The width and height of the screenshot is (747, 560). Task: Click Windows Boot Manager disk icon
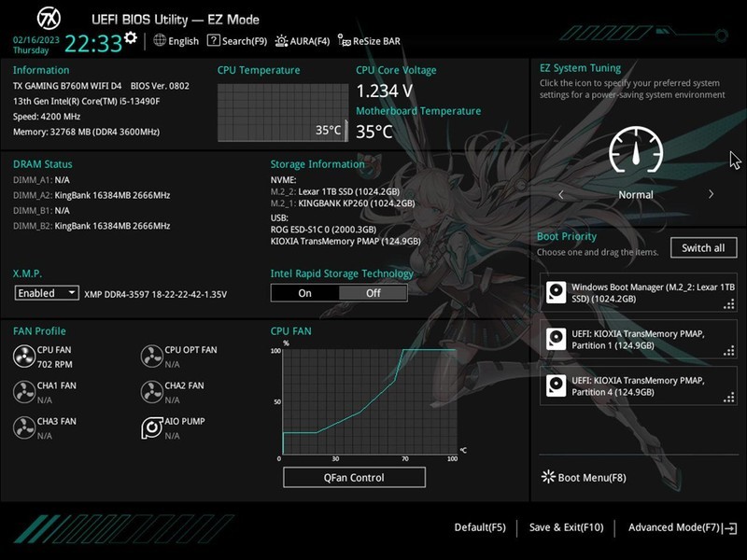[556, 292]
